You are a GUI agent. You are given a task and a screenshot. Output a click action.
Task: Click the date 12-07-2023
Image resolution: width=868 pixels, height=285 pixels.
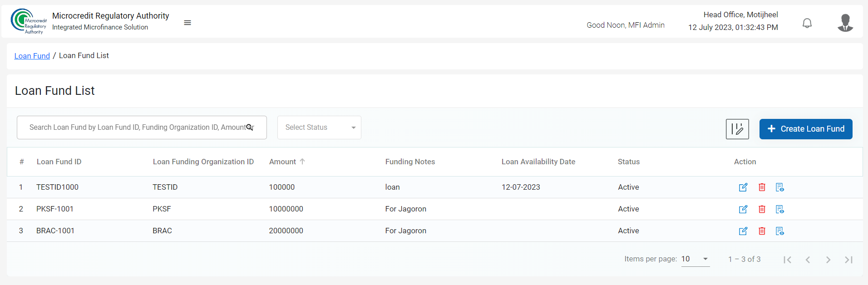click(521, 187)
